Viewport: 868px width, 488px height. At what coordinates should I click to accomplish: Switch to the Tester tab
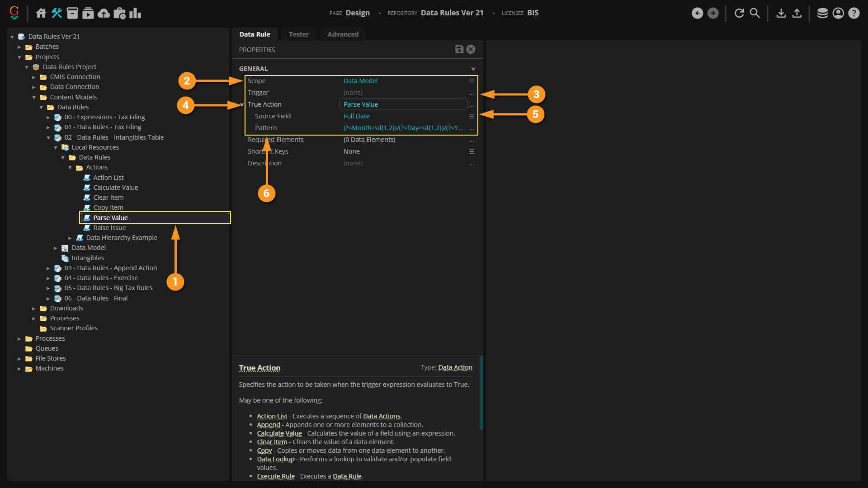pos(298,34)
